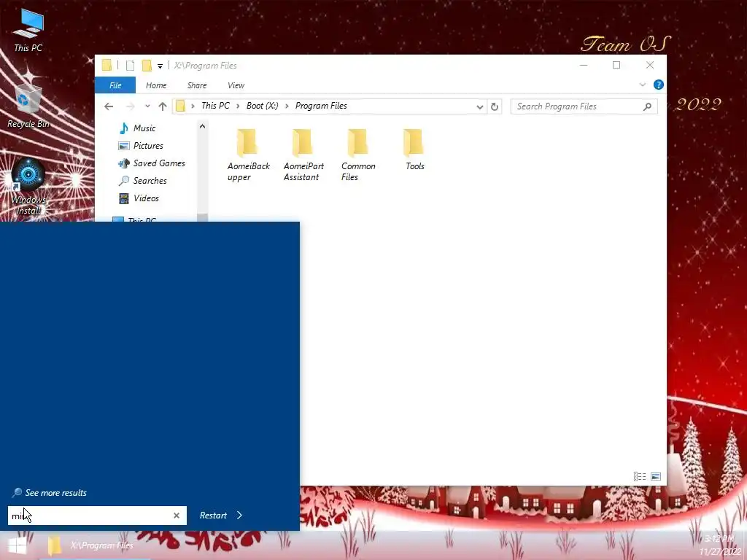This screenshot has width=747, height=560.
Task: Expand chevron after This PC breadcrumb
Action: (238, 106)
